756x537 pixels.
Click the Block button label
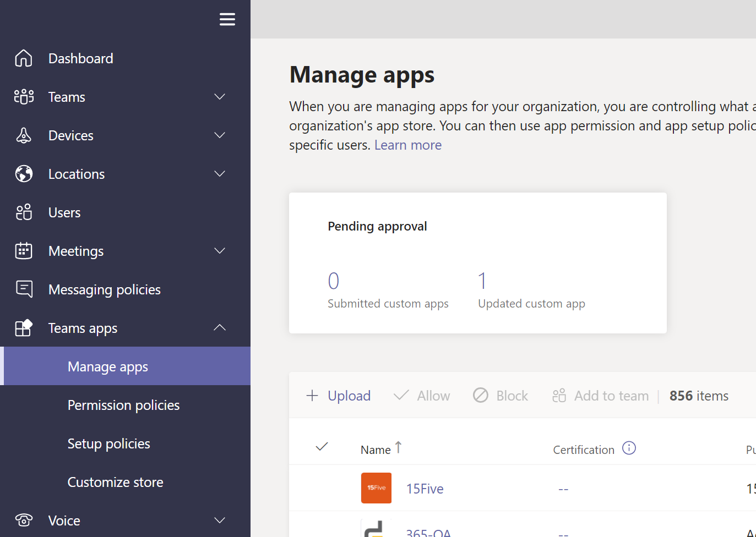512,396
